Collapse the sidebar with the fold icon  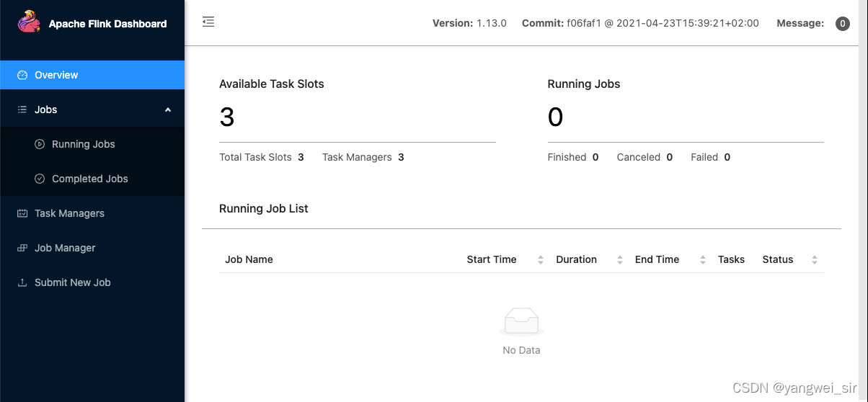(x=208, y=22)
